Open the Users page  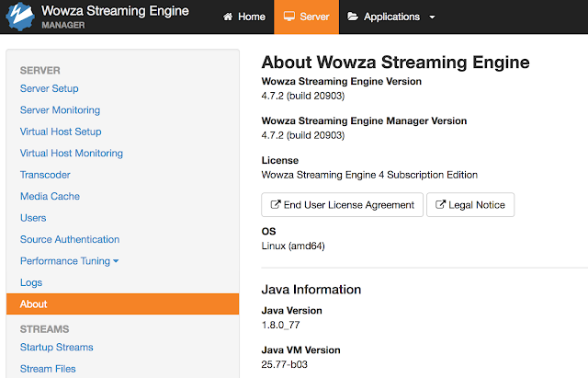tap(33, 218)
